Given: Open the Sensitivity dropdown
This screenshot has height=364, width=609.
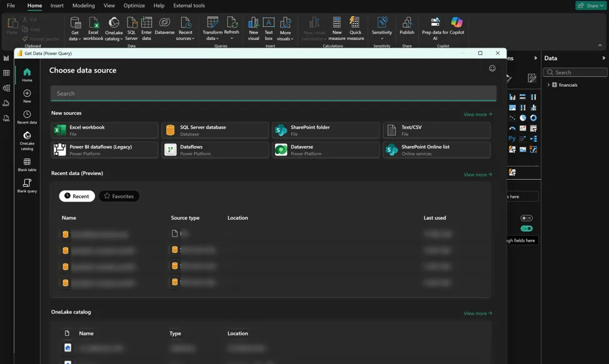Looking at the screenshot, I should click(382, 29).
